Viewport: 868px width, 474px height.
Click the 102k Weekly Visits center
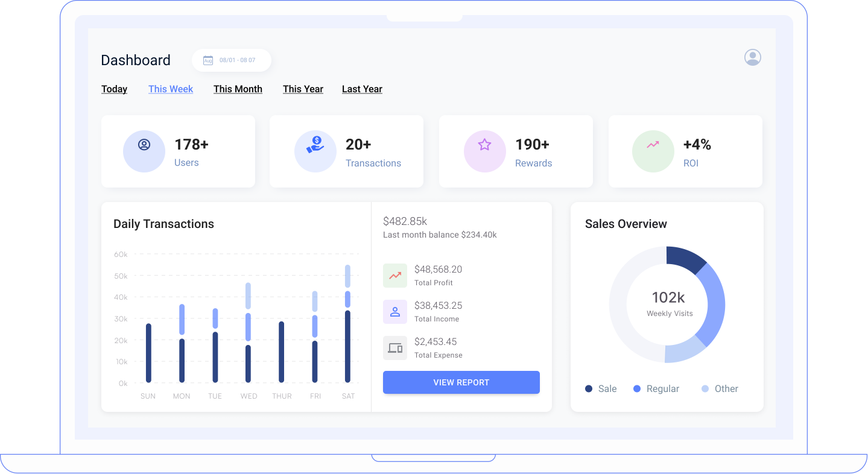[x=670, y=304]
